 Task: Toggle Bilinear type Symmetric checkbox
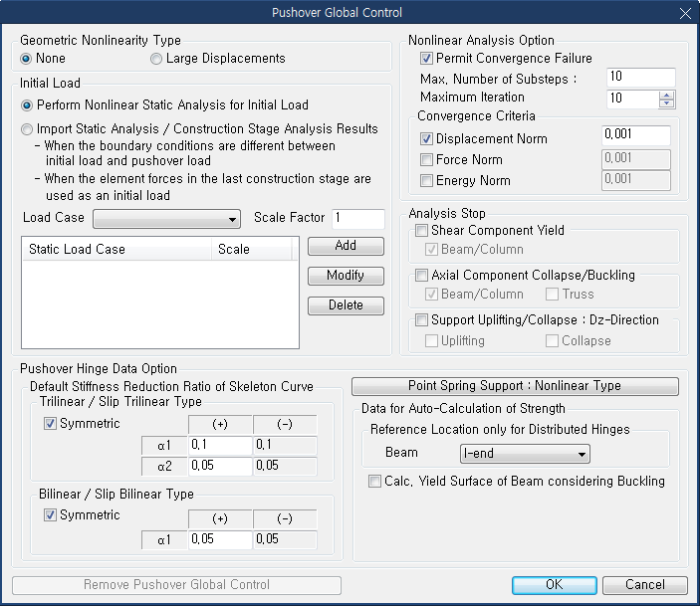[50, 515]
